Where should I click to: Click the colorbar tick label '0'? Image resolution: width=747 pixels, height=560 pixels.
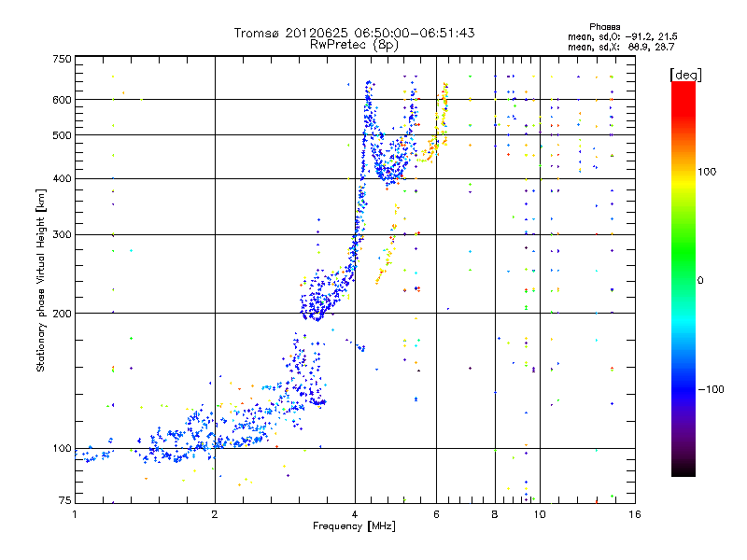[x=700, y=280]
